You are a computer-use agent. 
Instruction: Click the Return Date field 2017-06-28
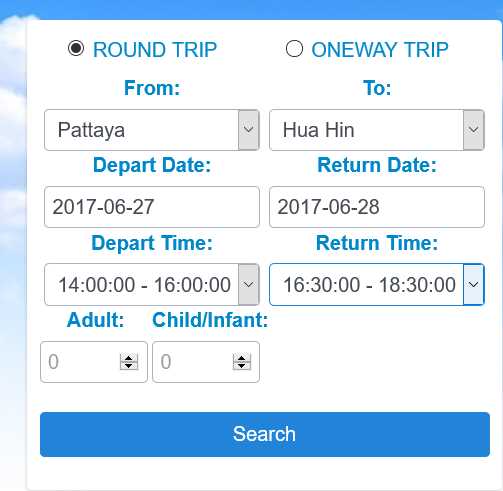coord(377,207)
